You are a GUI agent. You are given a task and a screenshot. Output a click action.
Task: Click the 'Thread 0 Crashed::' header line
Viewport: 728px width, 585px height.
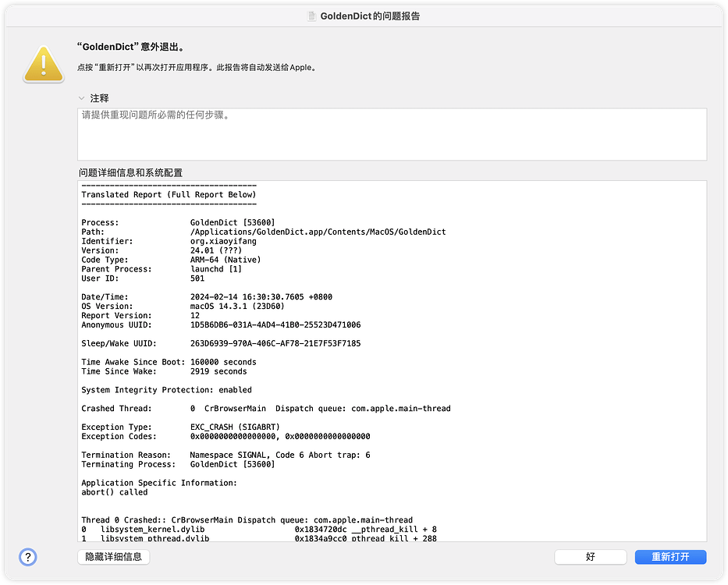click(247, 519)
